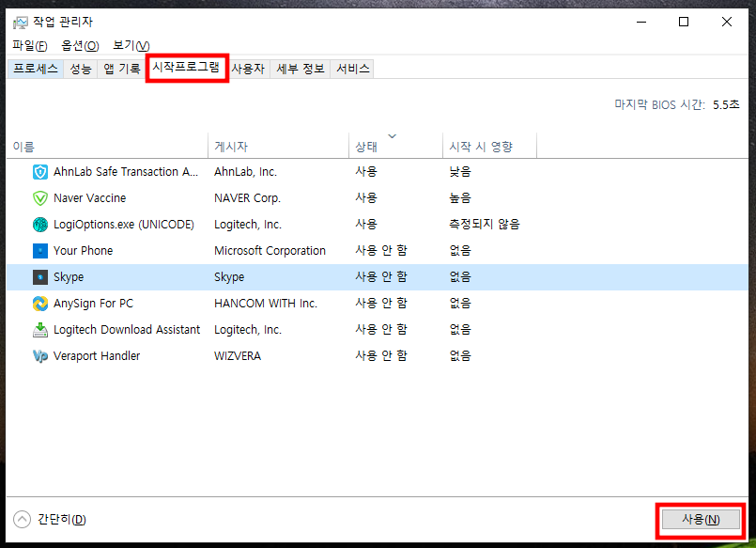Select the AhnLab Safe Transaction row name
The width and height of the screenshot is (756, 548).
(x=126, y=172)
